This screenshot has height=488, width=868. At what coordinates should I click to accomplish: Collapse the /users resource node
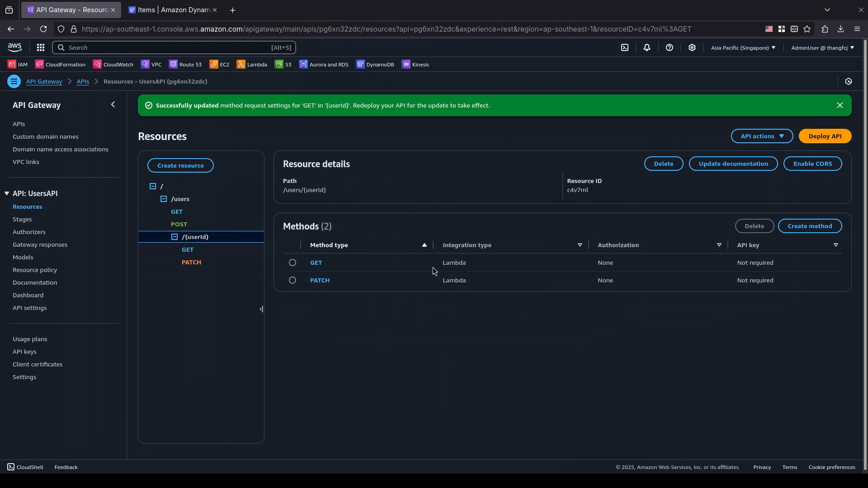164,199
